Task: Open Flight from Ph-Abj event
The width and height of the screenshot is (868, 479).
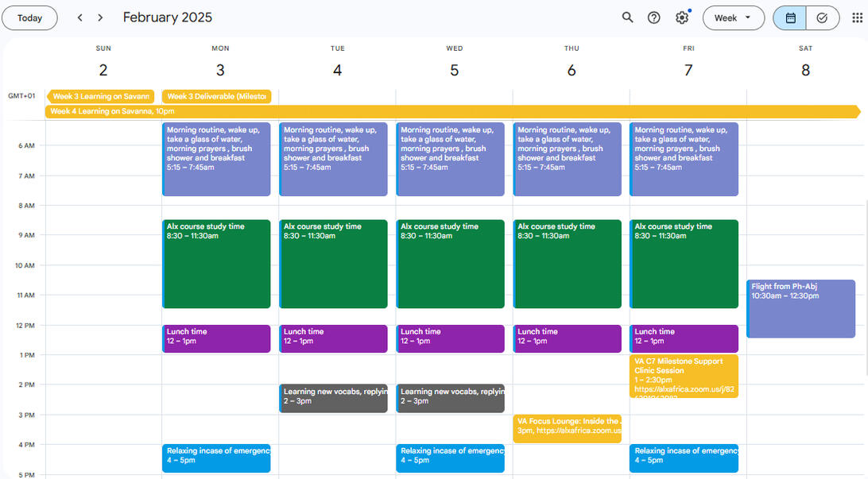Action: 801,308
